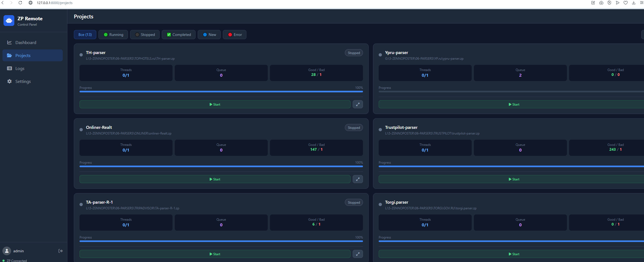The width and height of the screenshot is (644, 262).
Task: Filter projects by Stopped status
Action: (145, 35)
